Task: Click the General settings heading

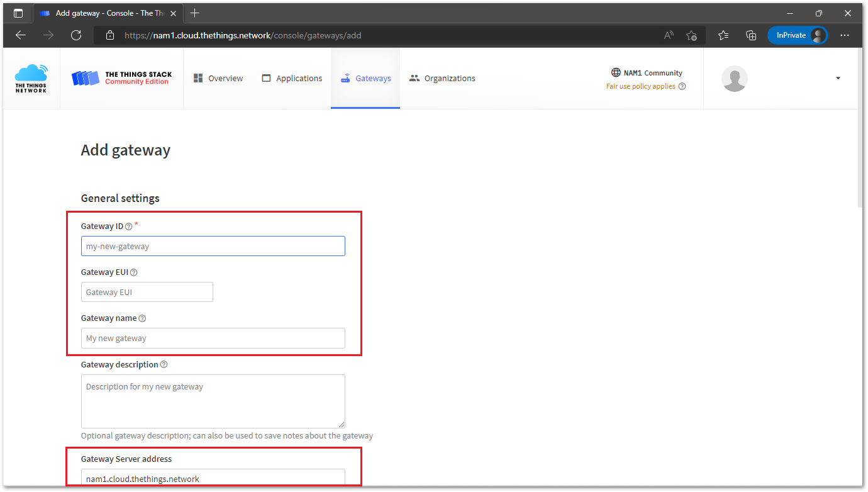Action: [x=120, y=198]
